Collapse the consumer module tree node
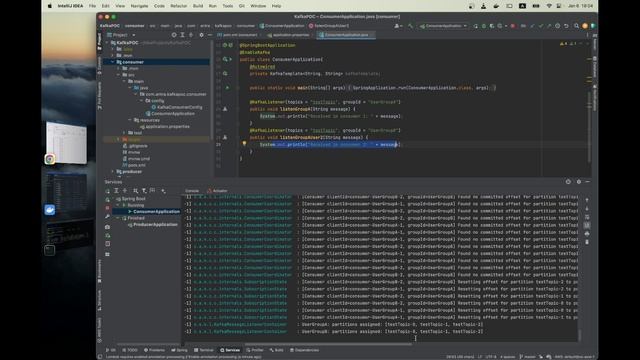 [112, 62]
